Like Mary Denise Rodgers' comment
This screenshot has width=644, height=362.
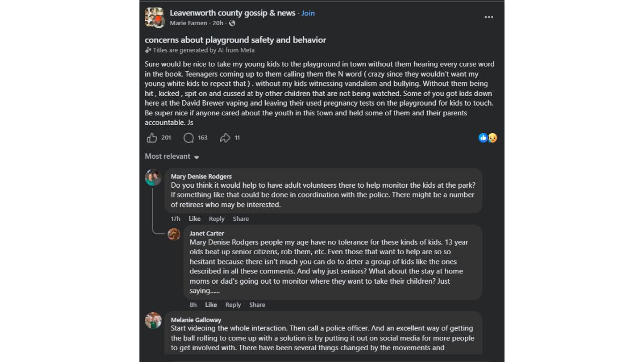click(194, 219)
